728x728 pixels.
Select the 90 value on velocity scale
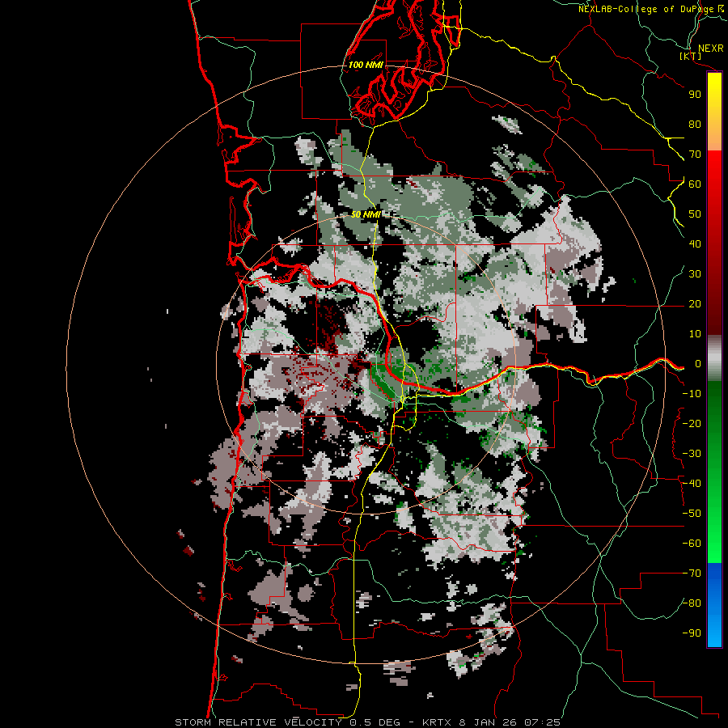click(x=695, y=95)
